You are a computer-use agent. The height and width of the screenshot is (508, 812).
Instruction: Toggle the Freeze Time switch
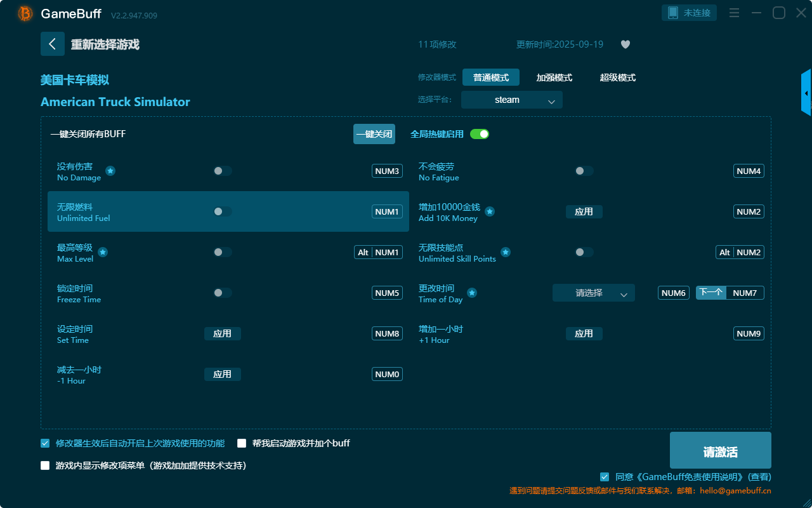(x=223, y=293)
